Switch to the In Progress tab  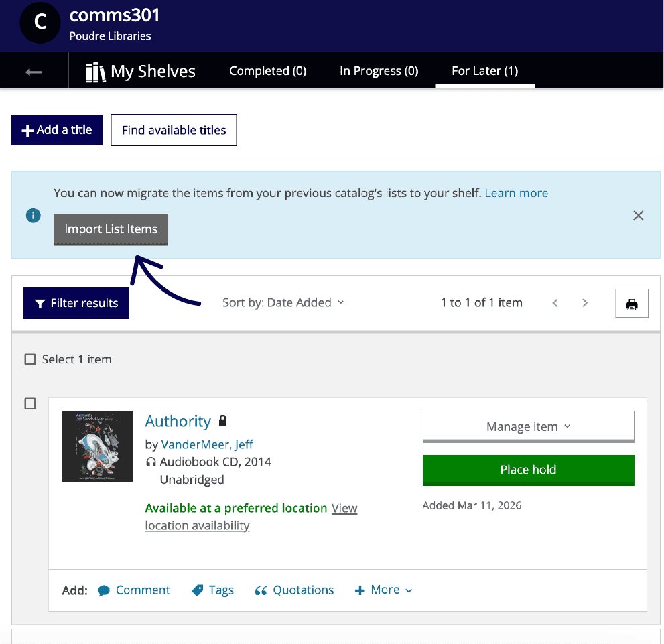[x=379, y=71]
